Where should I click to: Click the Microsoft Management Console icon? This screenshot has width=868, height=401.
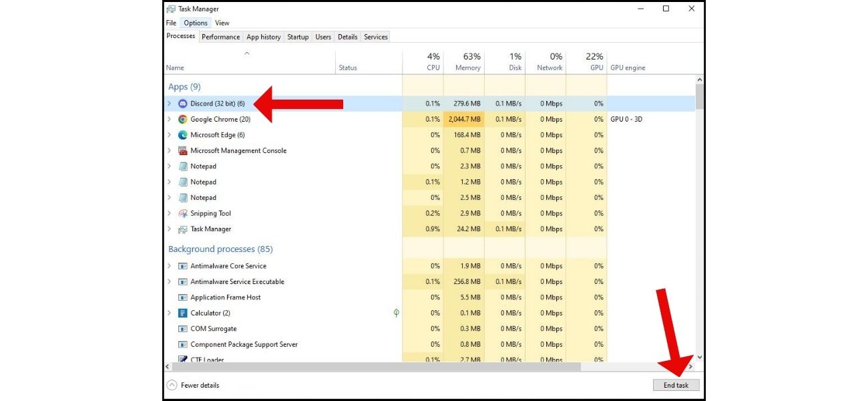pyautogui.click(x=182, y=150)
